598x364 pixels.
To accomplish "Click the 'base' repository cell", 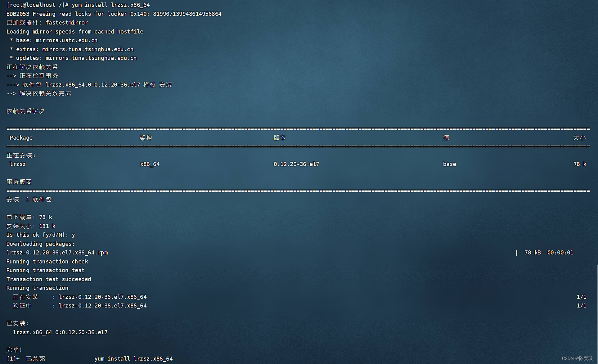I will click(x=450, y=164).
